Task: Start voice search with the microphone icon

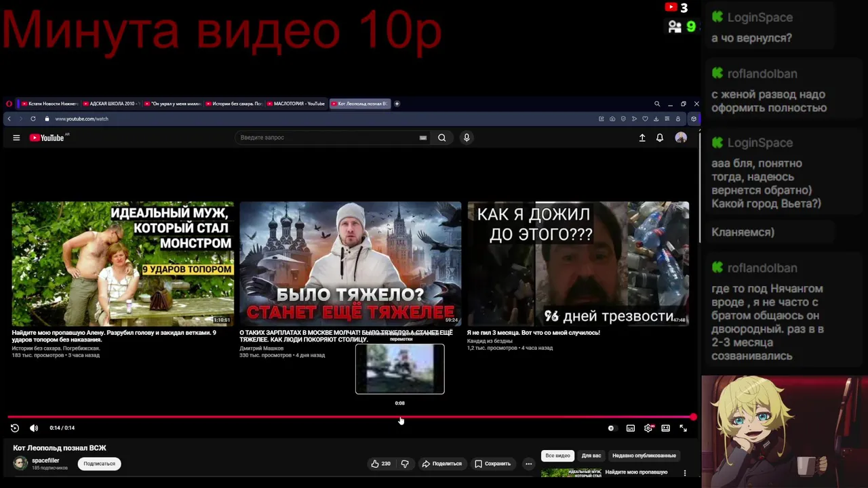Action: click(x=467, y=138)
